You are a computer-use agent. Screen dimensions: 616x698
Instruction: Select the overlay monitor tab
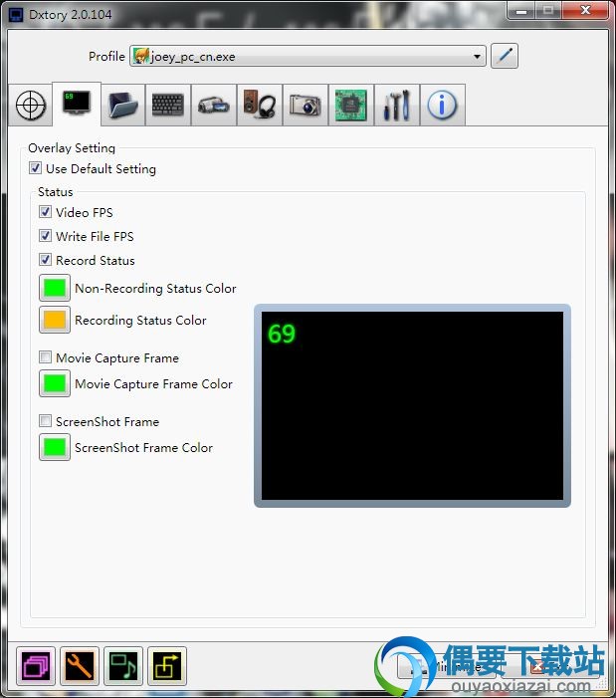click(77, 105)
